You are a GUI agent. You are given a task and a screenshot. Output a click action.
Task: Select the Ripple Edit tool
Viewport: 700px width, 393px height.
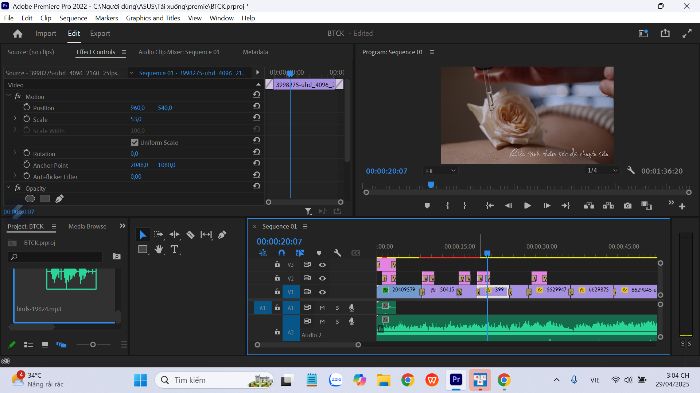coord(174,234)
